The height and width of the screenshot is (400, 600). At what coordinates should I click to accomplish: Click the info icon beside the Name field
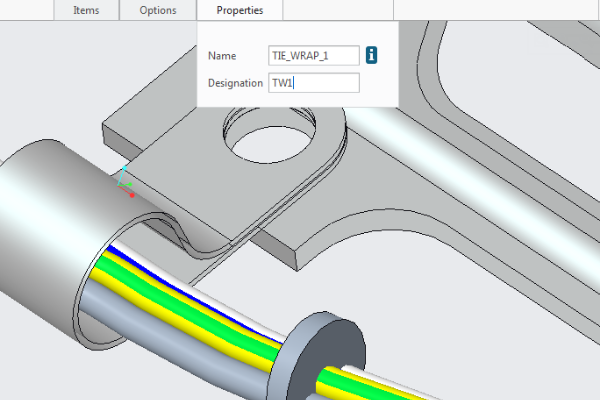(373, 55)
